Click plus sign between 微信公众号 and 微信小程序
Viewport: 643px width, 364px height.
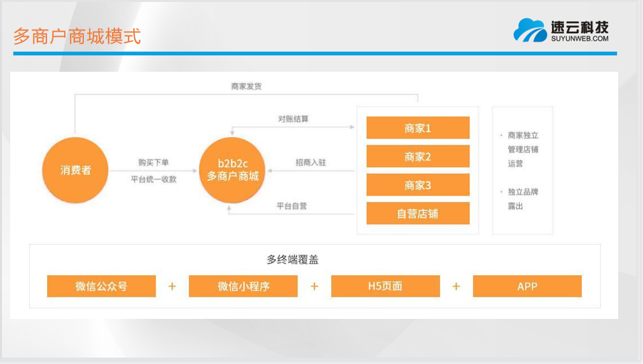tap(172, 286)
